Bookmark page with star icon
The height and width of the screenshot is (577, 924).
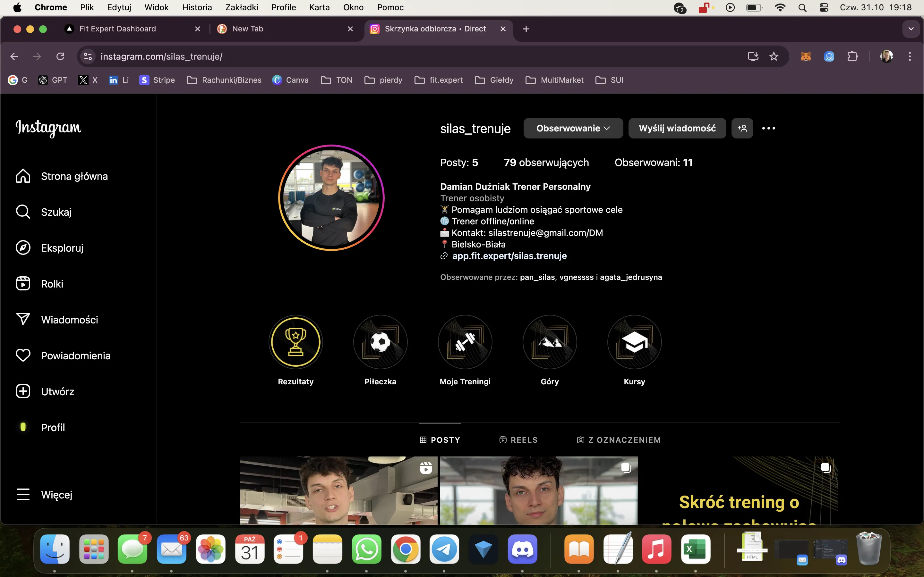(x=774, y=56)
